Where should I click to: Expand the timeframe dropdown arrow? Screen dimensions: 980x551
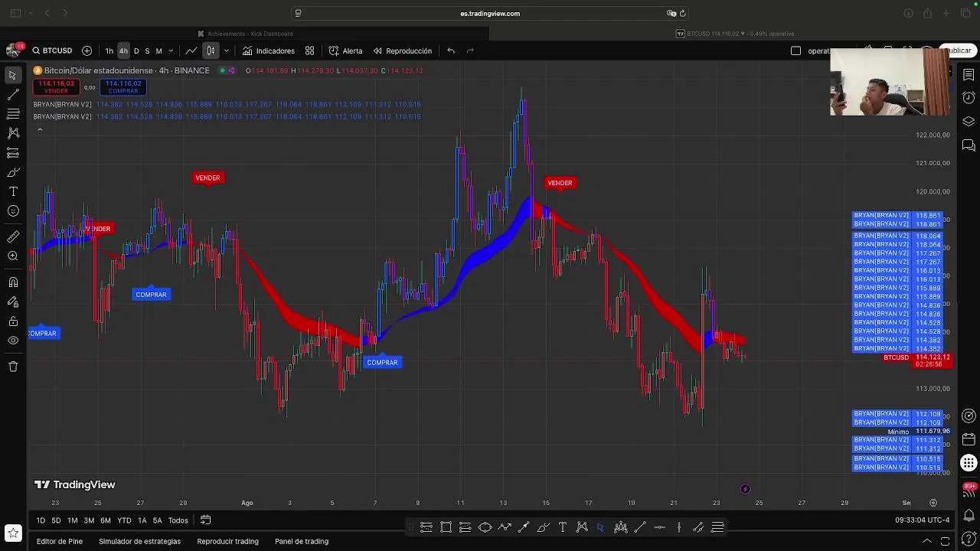tap(171, 51)
